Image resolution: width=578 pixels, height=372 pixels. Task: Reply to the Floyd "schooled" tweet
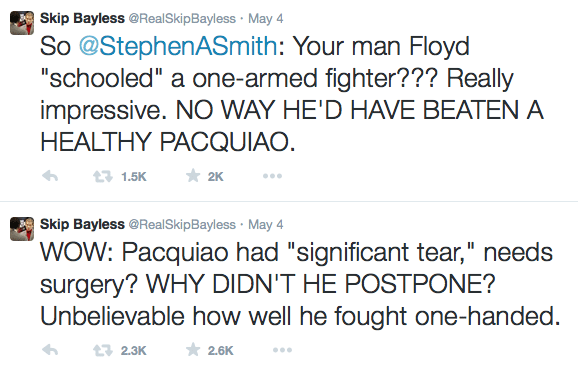(50, 177)
